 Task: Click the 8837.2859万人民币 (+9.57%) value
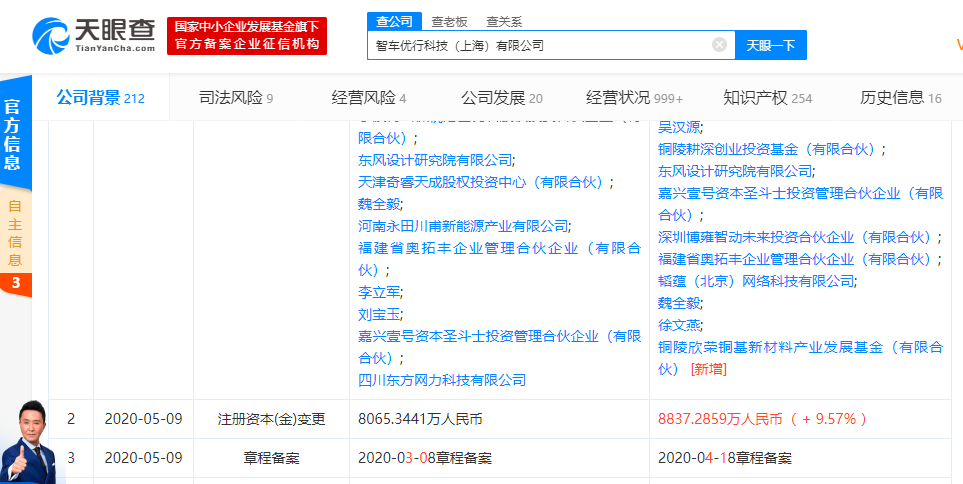click(762, 420)
